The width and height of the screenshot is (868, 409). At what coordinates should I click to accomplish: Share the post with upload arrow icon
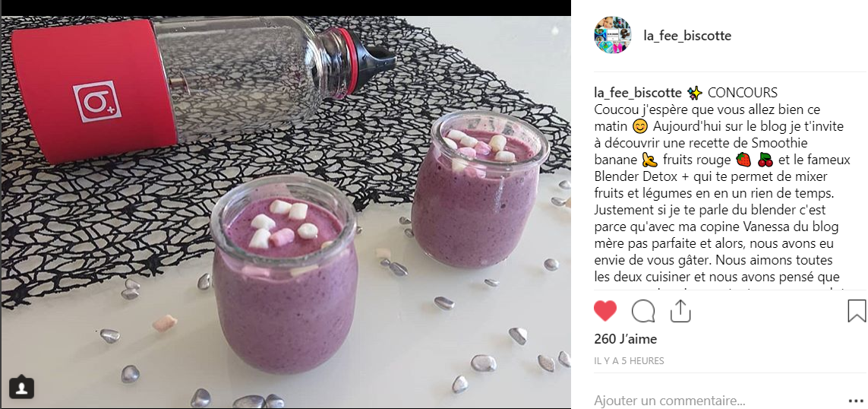680,311
